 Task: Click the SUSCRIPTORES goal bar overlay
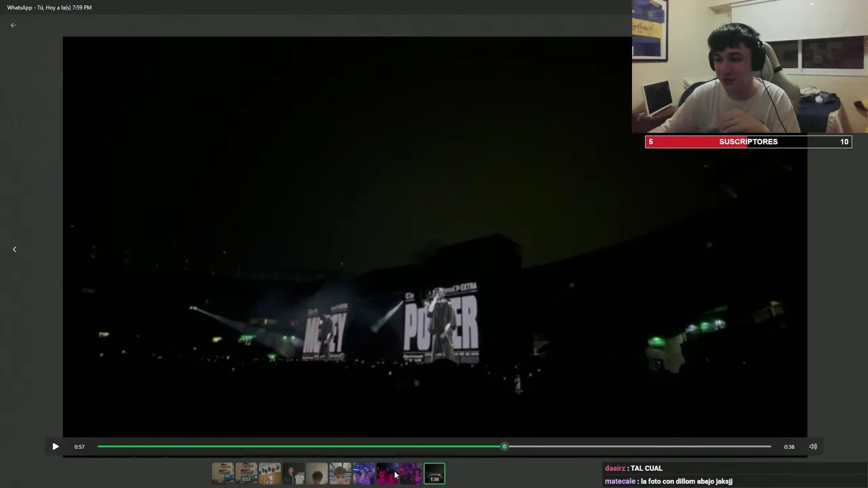click(x=748, y=142)
